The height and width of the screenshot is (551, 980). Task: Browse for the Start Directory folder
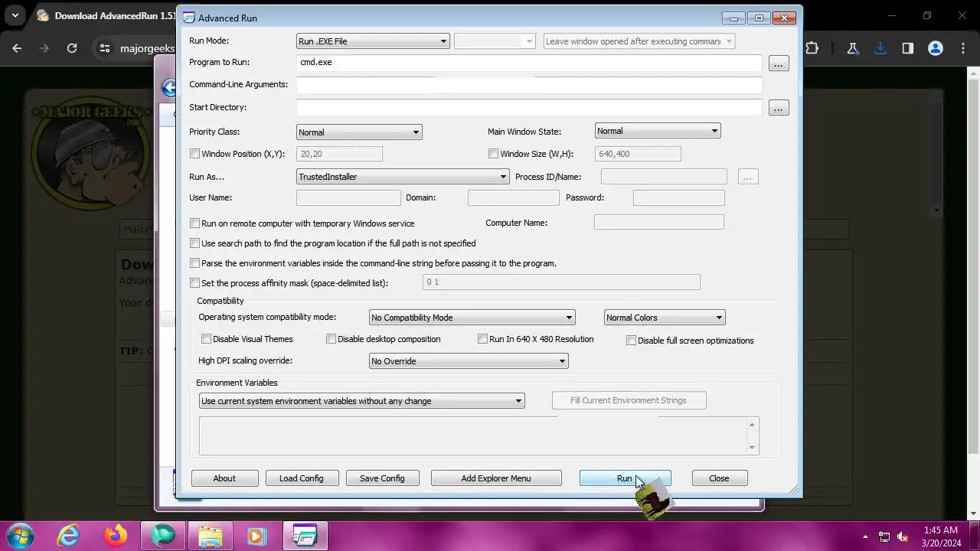point(779,109)
